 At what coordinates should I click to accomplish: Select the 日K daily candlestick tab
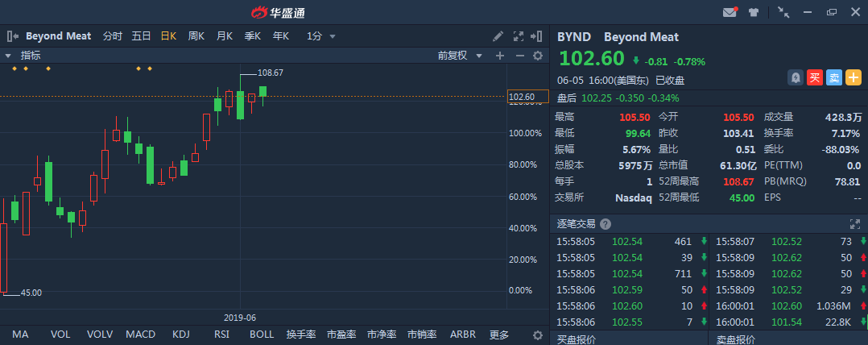(168, 36)
